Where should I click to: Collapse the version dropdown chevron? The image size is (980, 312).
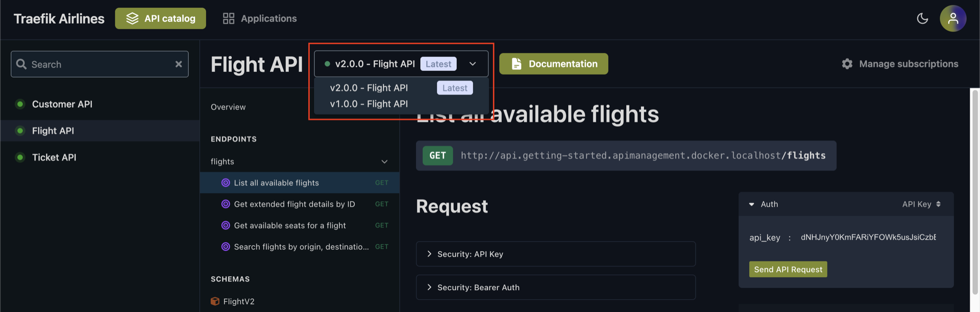pos(473,64)
